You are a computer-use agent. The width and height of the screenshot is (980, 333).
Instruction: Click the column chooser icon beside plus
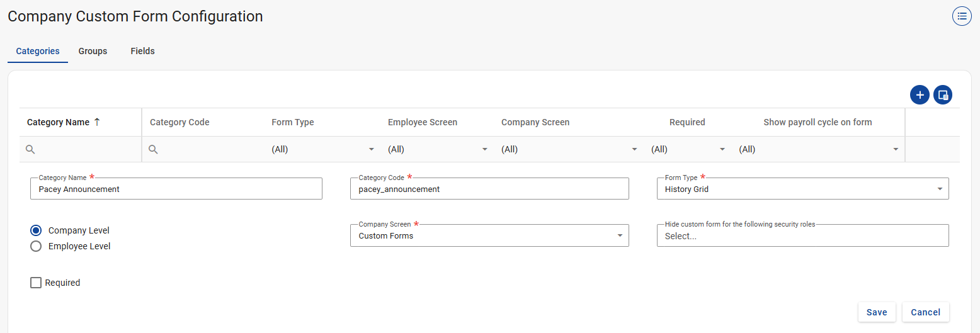(x=943, y=95)
